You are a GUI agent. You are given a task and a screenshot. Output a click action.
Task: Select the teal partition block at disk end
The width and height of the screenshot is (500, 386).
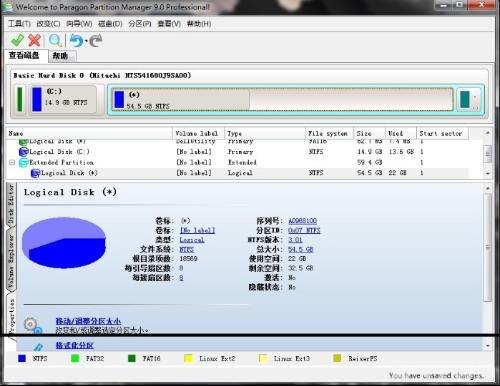tap(468, 99)
